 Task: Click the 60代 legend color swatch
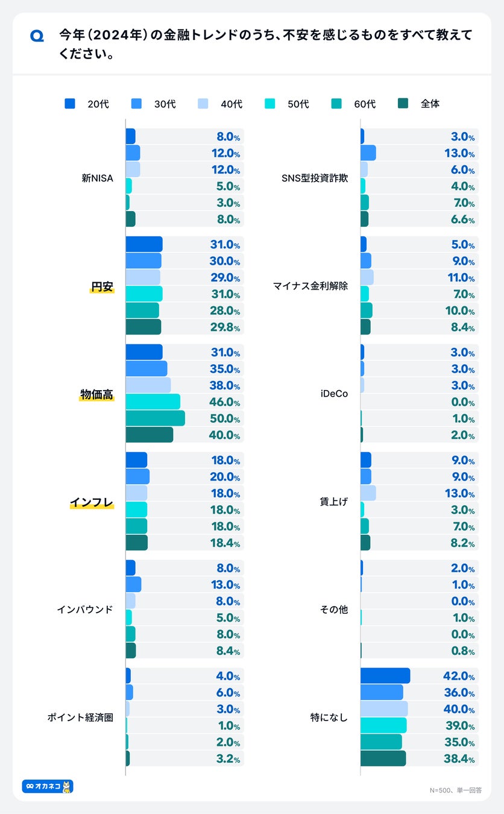(x=336, y=104)
